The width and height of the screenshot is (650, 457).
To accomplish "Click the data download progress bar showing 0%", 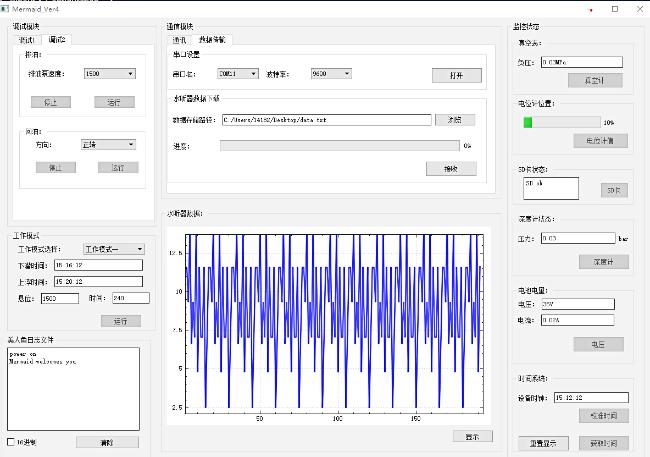I will tap(340, 146).
